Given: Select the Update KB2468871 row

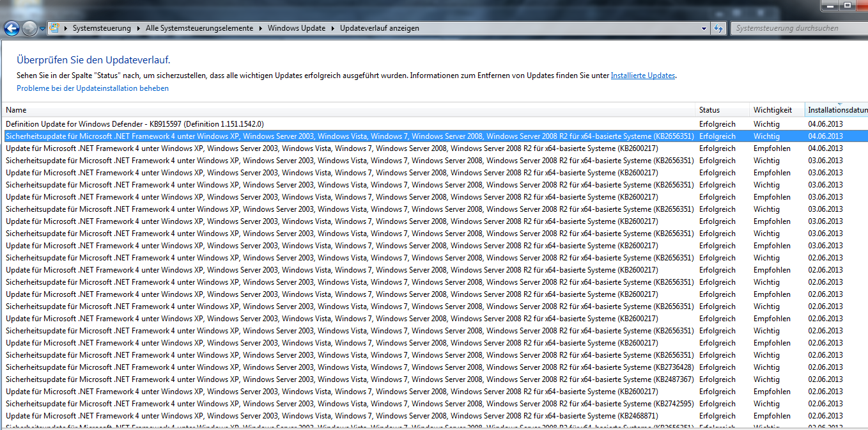Looking at the screenshot, I should tap(435, 416).
